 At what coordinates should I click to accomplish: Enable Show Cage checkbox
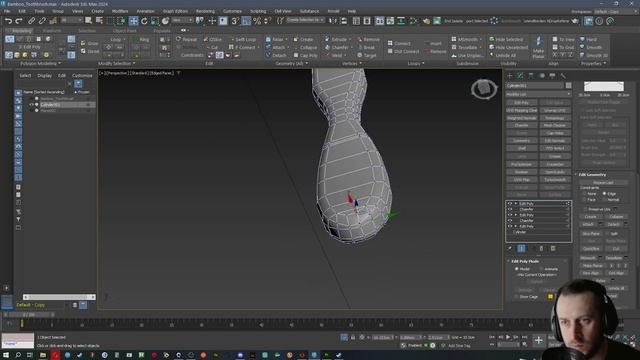(x=517, y=296)
